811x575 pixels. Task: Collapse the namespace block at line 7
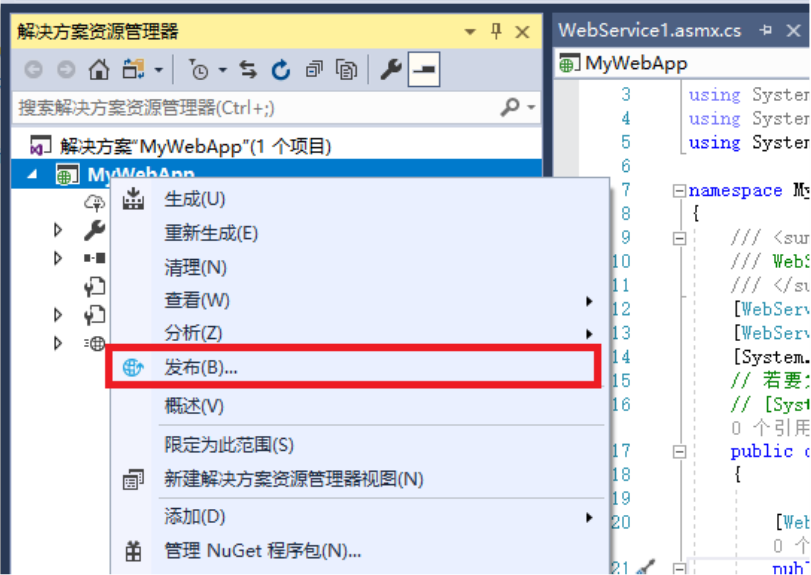(x=679, y=191)
